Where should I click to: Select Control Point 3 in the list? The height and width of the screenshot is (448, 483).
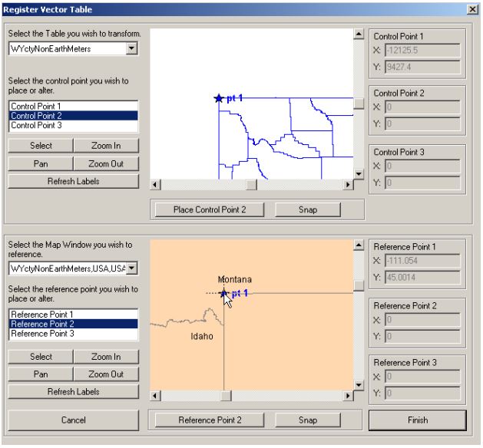tap(73, 125)
